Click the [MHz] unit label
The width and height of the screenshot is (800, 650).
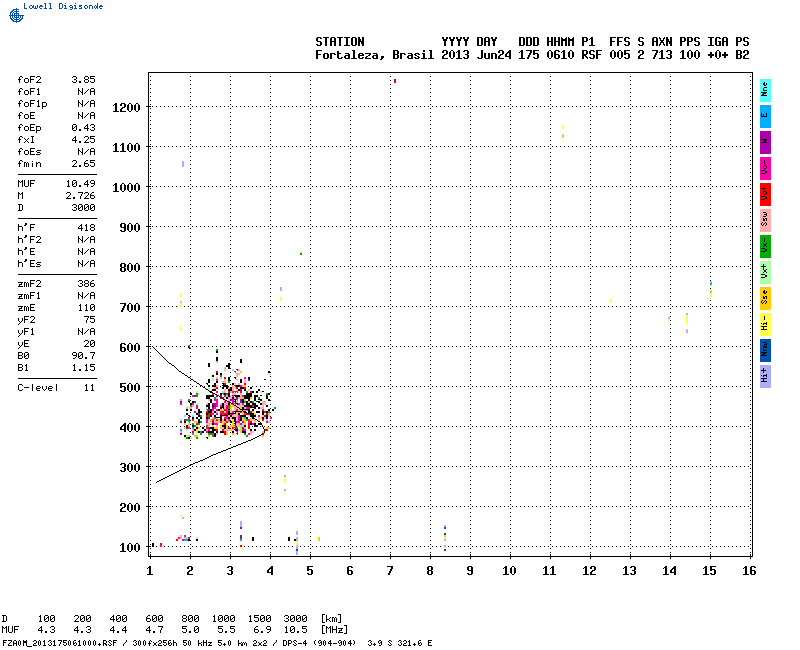[334, 630]
